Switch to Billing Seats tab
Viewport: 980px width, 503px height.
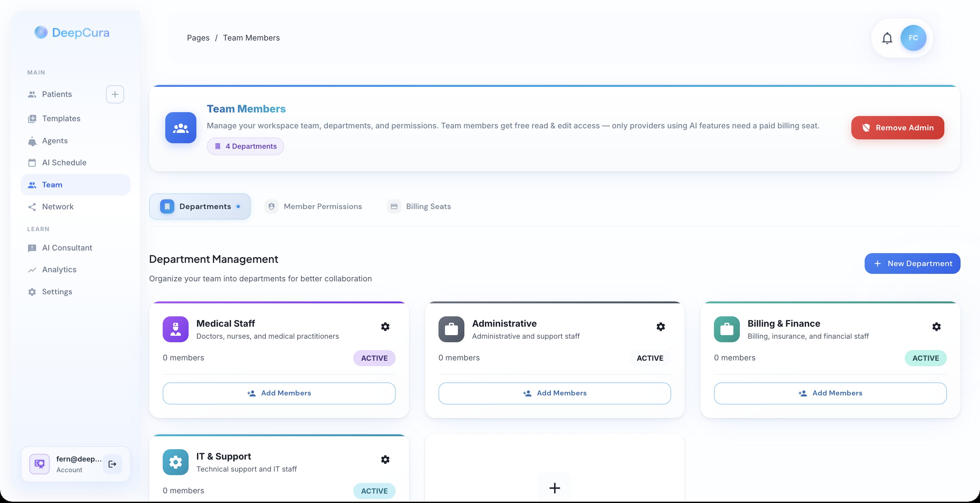click(x=419, y=206)
